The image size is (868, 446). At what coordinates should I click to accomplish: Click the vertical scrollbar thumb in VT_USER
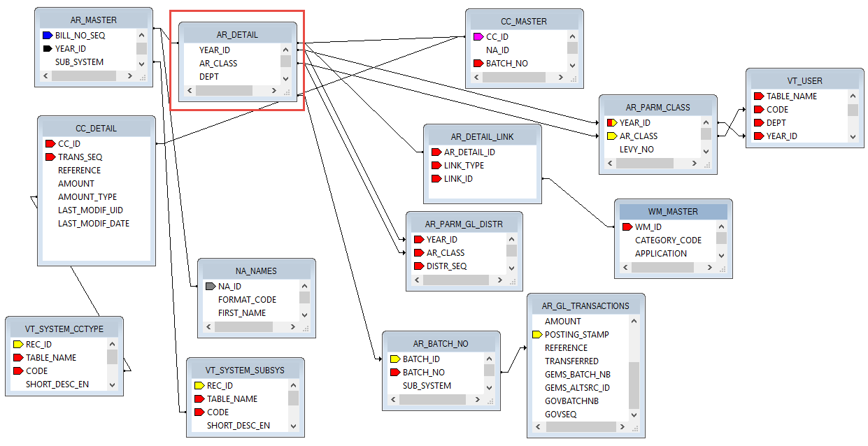(x=853, y=110)
